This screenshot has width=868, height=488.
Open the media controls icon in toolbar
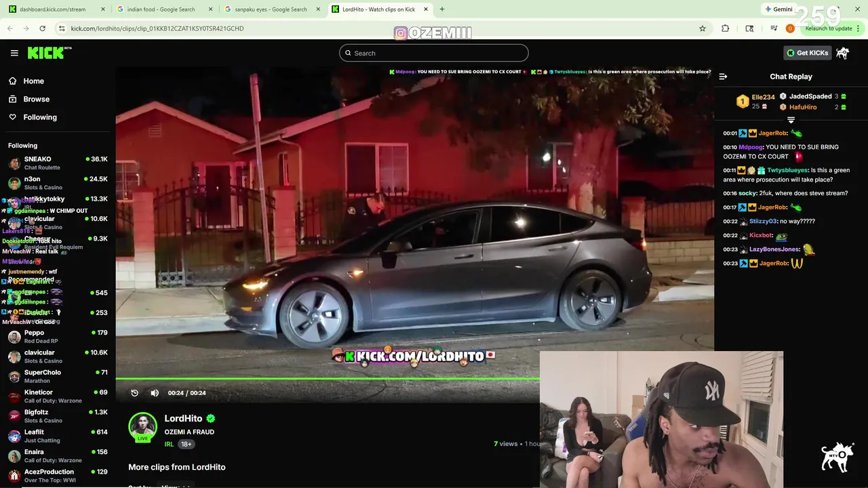point(774,28)
